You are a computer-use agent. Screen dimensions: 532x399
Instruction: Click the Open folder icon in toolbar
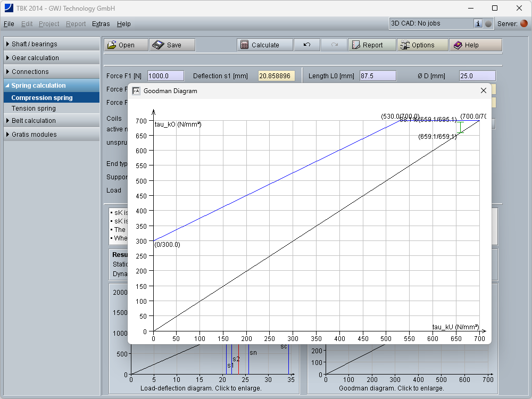(x=112, y=45)
